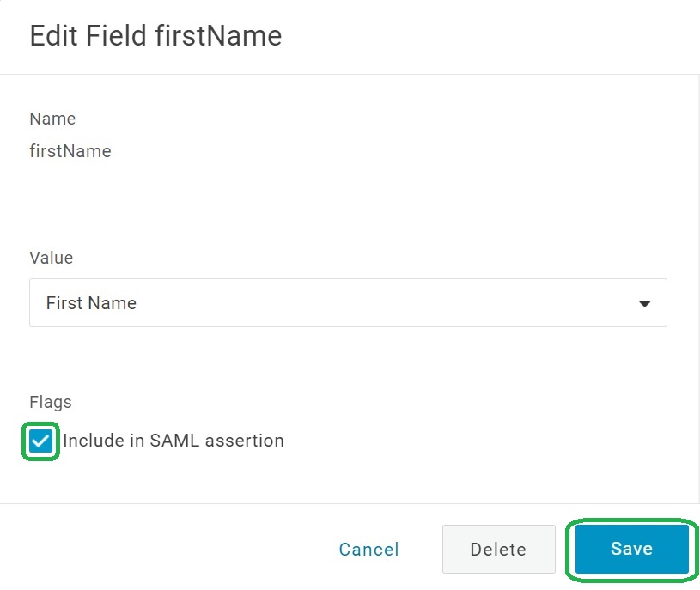
Task: Click the 'First Name' selected option text
Action: point(91,303)
